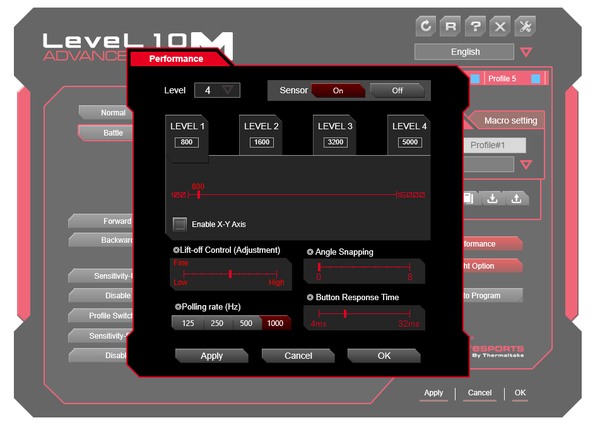Select 125 Hz polling rate
This screenshot has height=425, width=600.
click(x=188, y=323)
